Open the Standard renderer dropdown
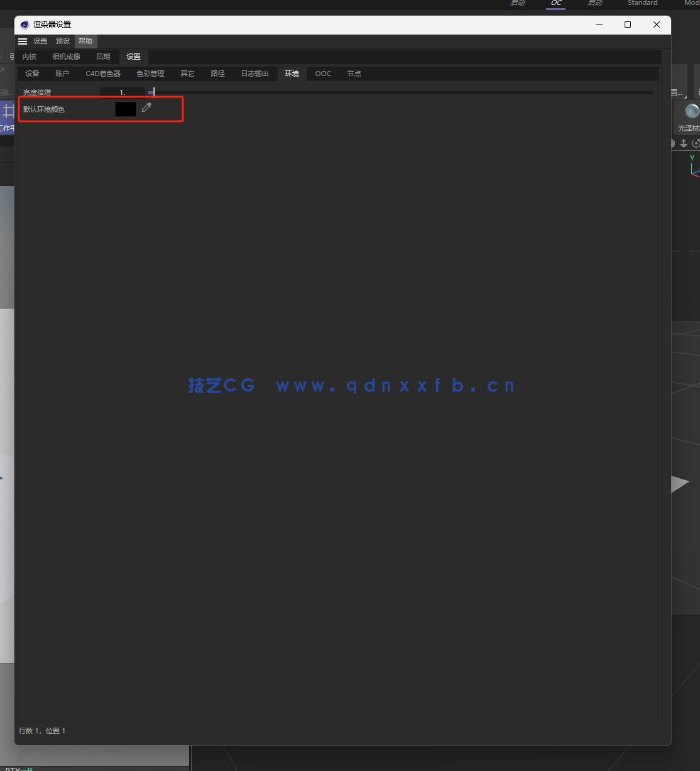 point(642,3)
